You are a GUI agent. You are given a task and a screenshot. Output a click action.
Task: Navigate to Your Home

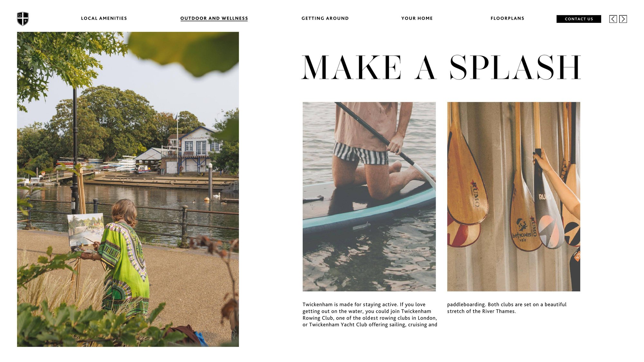tap(417, 18)
